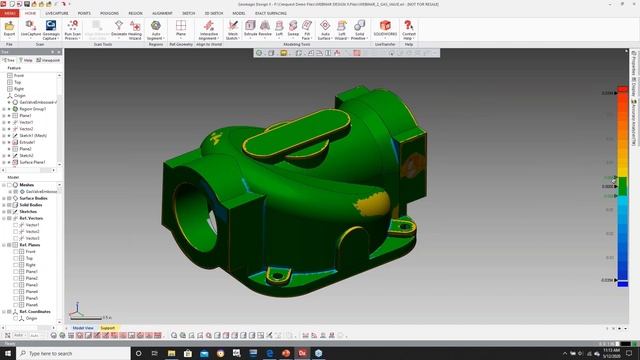Expand the Sketch1 (Mesh) feature node
The height and width of the screenshot is (360, 640).
4,136
